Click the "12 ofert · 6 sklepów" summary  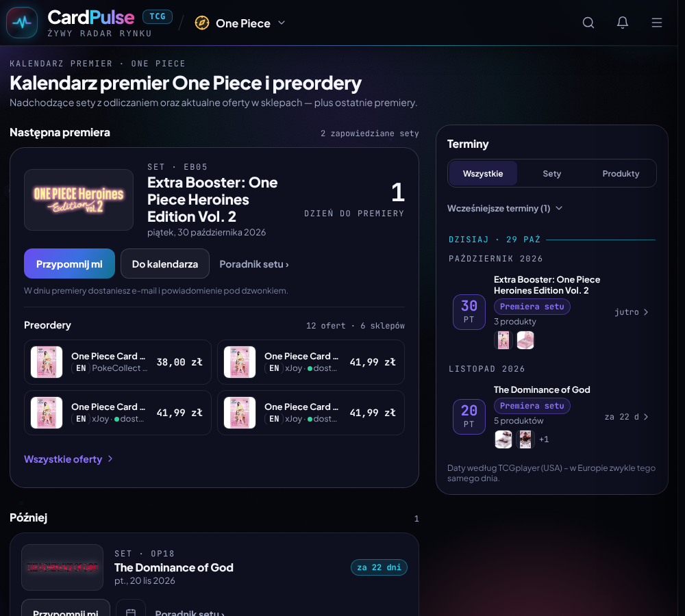coord(355,326)
